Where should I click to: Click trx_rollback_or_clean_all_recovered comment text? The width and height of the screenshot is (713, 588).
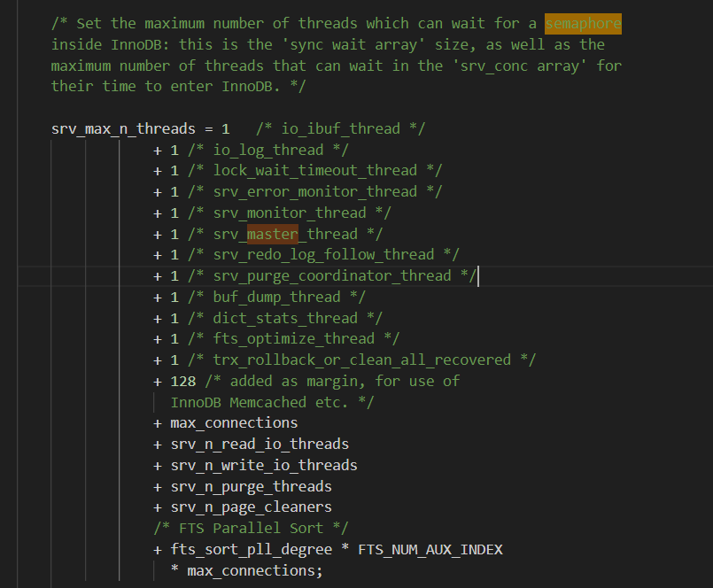(x=361, y=360)
